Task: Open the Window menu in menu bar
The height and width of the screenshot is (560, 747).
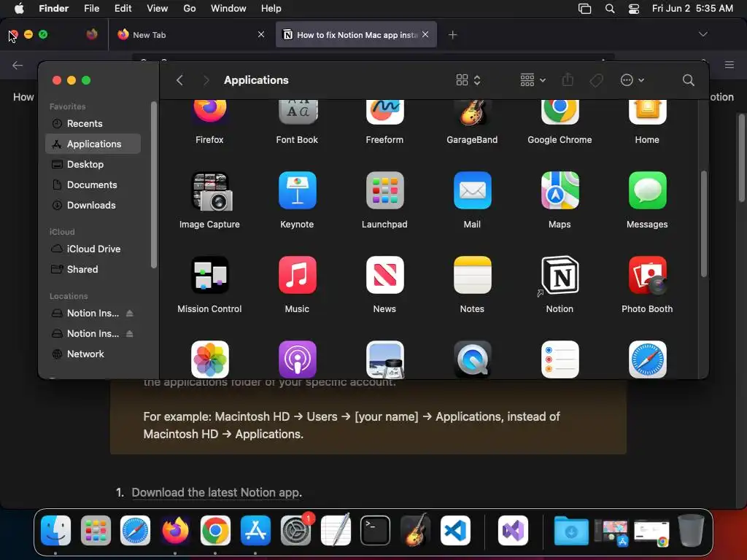Action: point(228,9)
